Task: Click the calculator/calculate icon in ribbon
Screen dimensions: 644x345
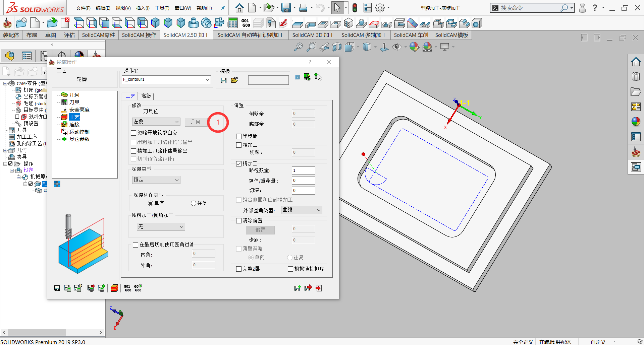Action: (233, 23)
